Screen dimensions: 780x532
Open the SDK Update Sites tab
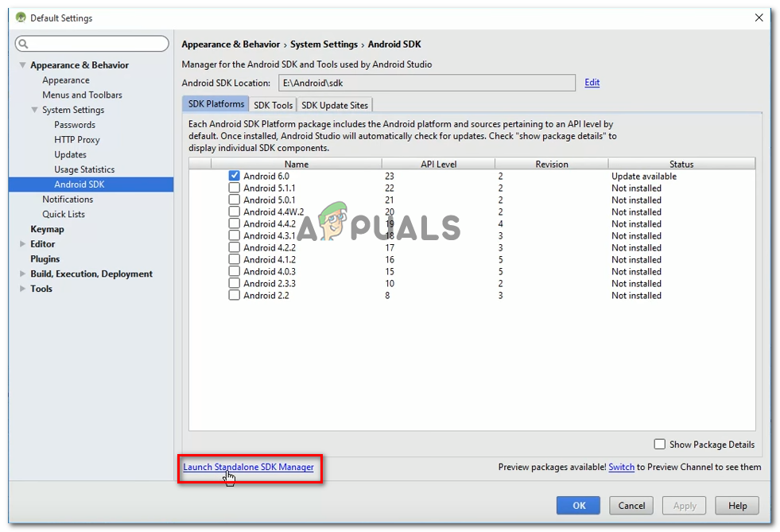click(x=335, y=105)
